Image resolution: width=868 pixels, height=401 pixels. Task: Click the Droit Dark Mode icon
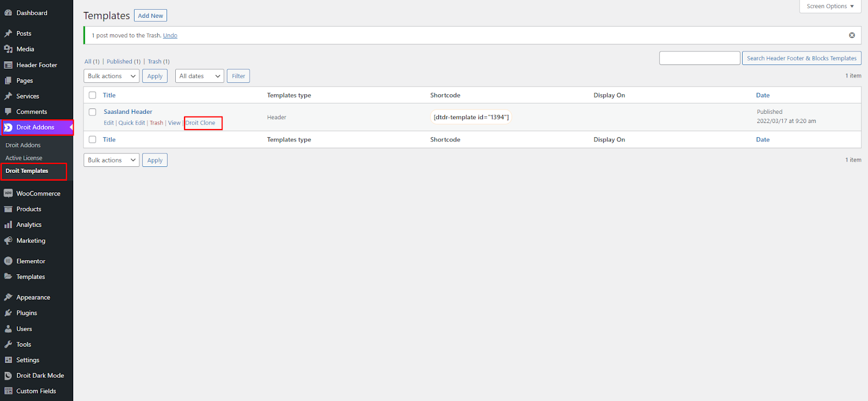(x=8, y=376)
